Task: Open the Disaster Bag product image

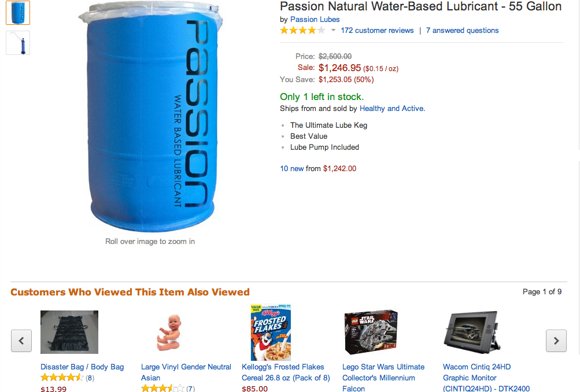Action: click(69, 332)
